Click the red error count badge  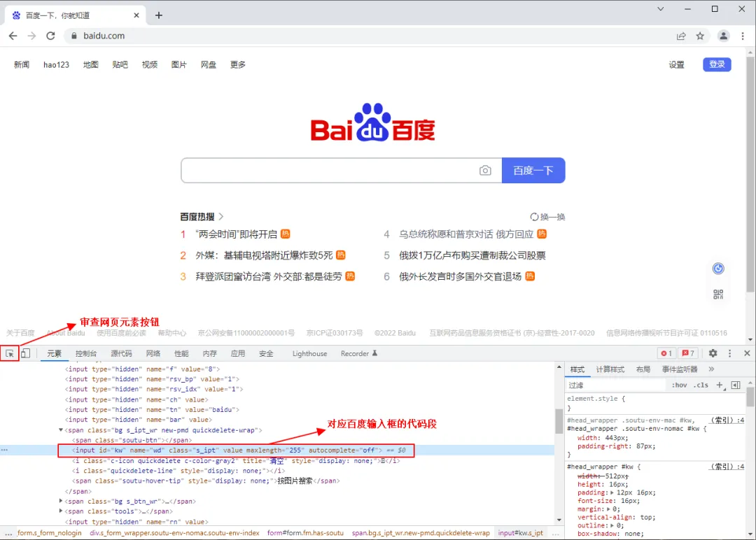[666, 353]
